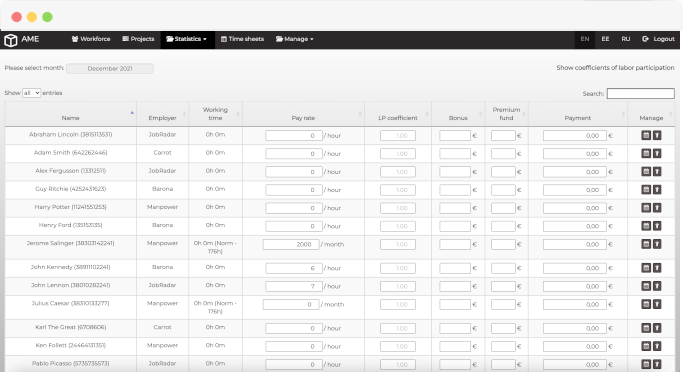
Task: Sort table by Payment column
Action: click(578, 114)
